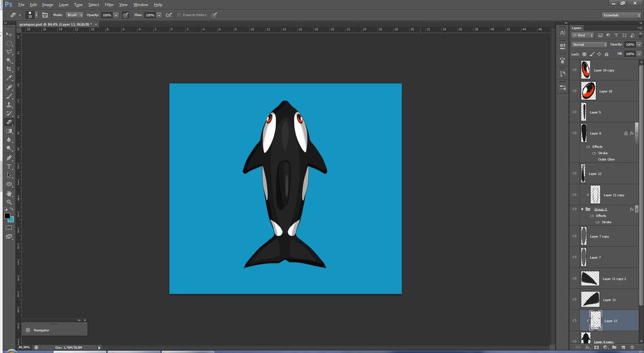
Task: Open the Flow slider dropdown
Action: (x=159, y=15)
